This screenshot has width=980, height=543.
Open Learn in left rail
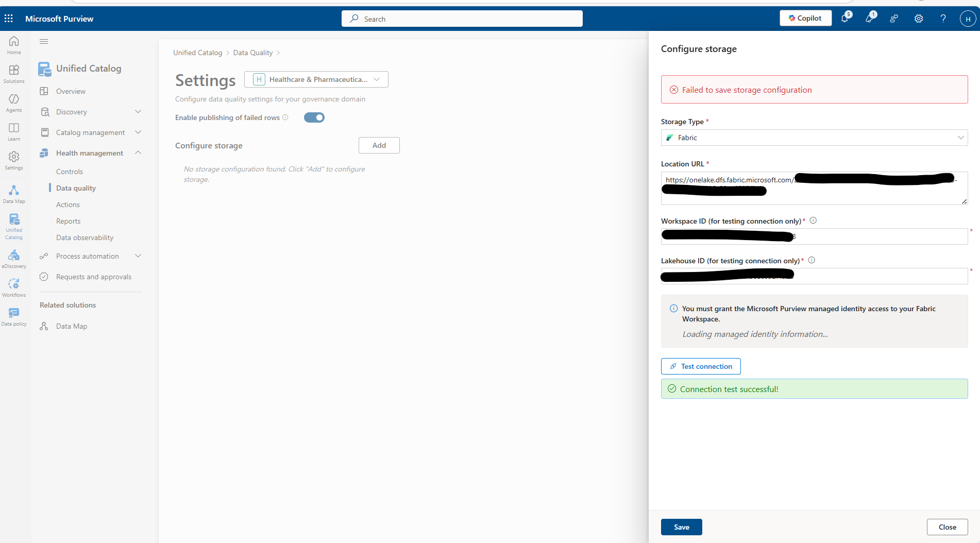point(14,132)
